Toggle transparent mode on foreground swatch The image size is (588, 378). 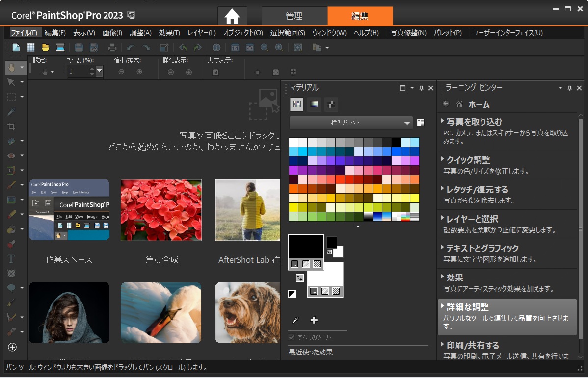(317, 264)
